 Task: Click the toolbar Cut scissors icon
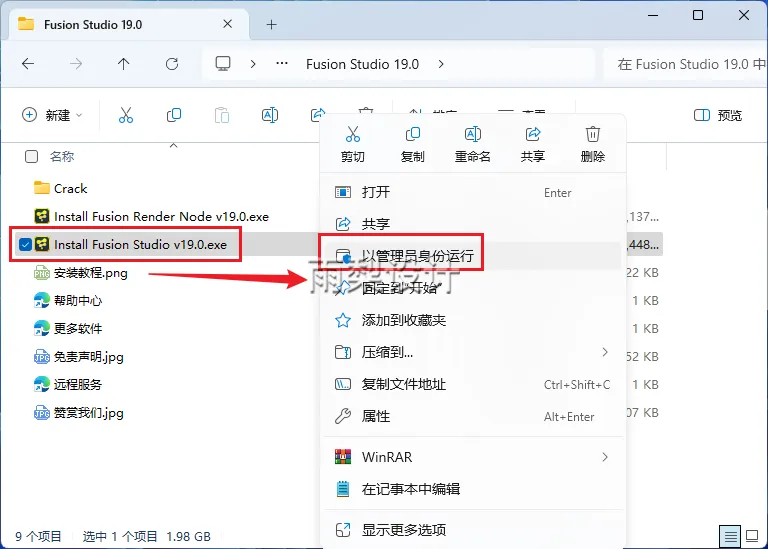tap(126, 115)
